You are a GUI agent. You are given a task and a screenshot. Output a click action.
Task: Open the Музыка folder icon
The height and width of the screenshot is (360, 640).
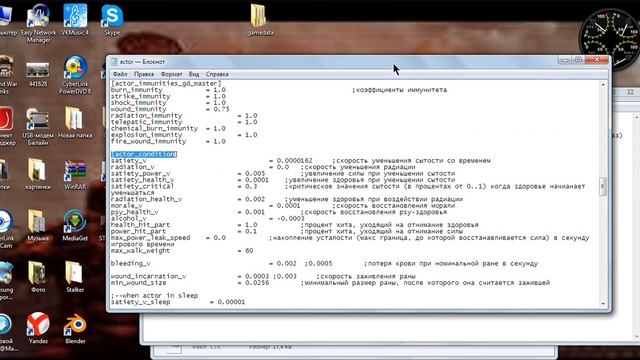point(38,226)
